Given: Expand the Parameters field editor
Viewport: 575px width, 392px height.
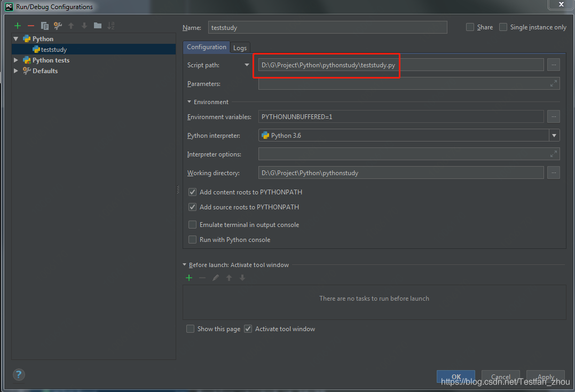Looking at the screenshot, I should click(553, 84).
